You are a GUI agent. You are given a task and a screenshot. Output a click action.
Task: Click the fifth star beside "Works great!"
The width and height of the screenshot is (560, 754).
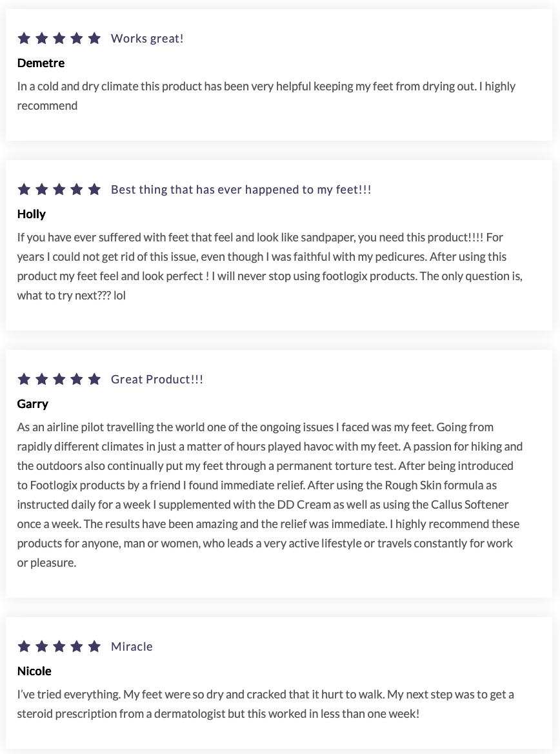tap(94, 38)
